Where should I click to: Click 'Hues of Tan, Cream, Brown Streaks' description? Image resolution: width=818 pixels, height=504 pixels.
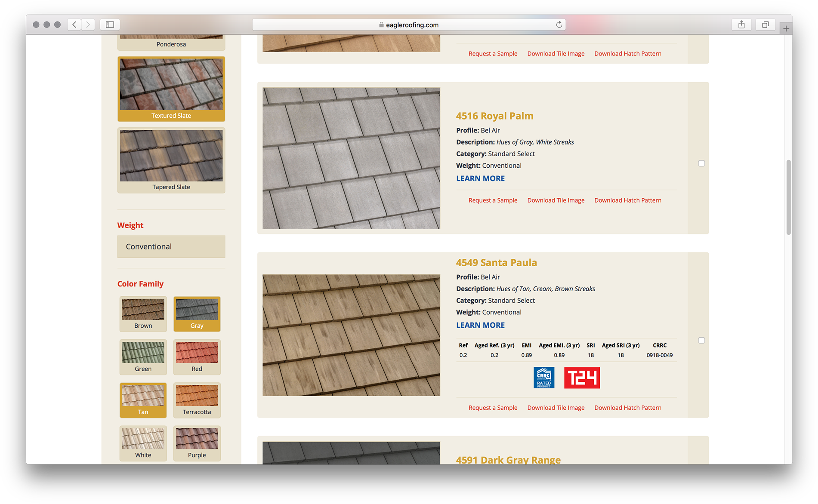point(546,289)
